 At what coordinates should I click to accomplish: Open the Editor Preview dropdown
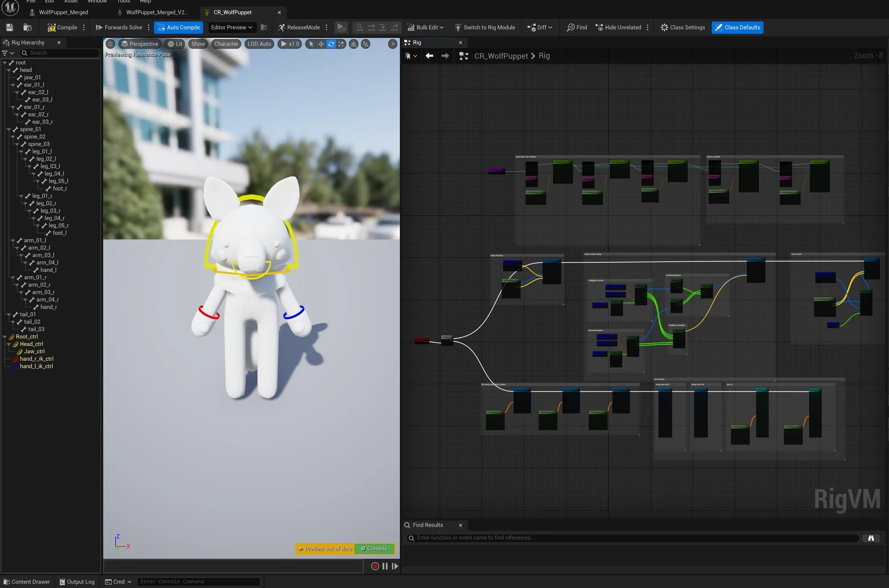232,27
